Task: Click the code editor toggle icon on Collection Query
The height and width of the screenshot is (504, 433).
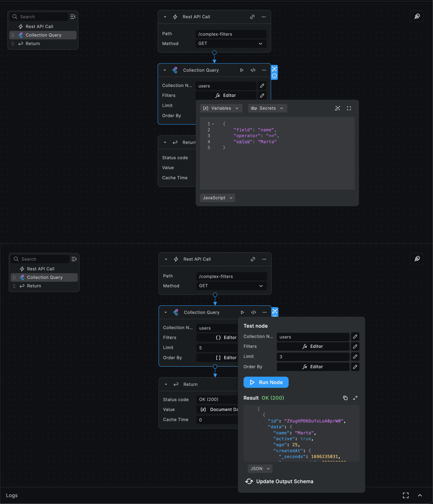Action: pyautogui.click(x=254, y=70)
